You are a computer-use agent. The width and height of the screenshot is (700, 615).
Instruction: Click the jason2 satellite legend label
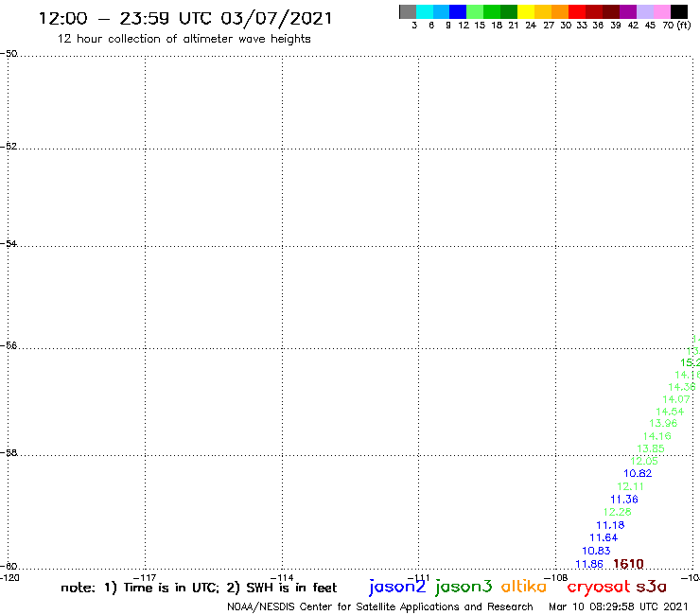pos(397,587)
